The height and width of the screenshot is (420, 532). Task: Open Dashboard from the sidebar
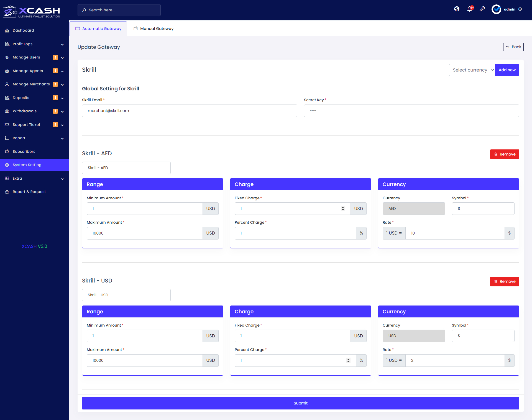coord(23,30)
